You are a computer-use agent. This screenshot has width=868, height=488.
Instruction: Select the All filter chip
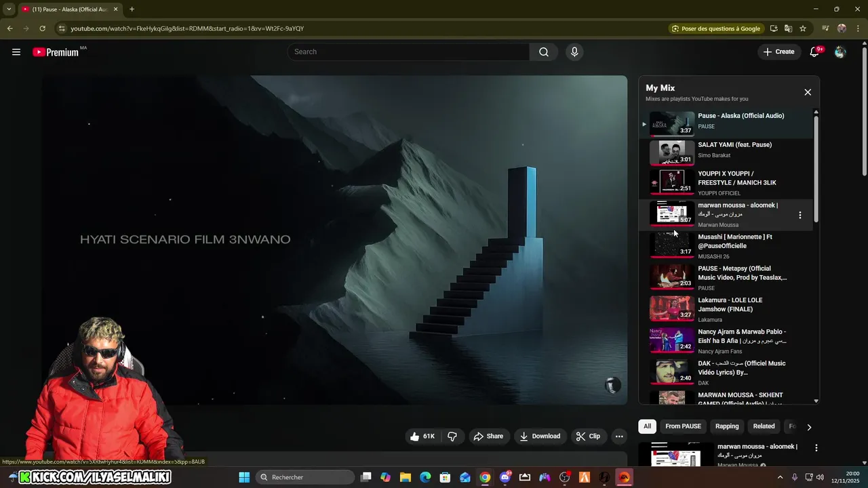pyautogui.click(x=647, y=426)
